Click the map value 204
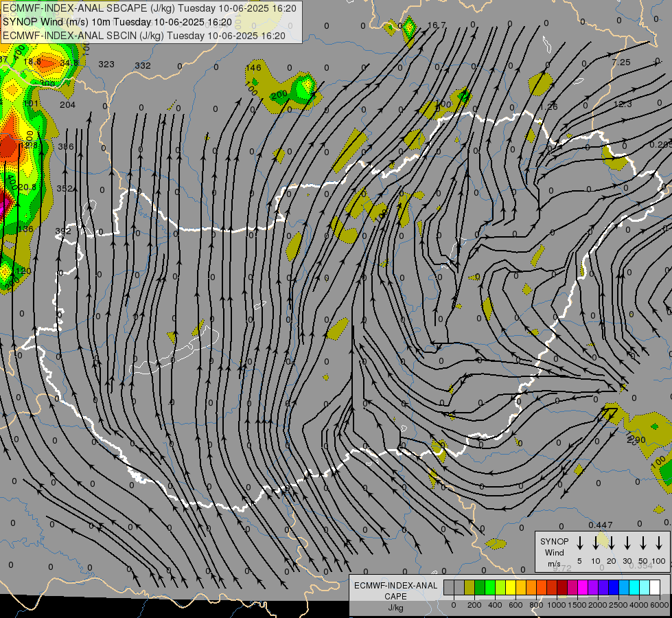This screenshot has width=672, height=618. pyautogui.click(x=67, y=104)
